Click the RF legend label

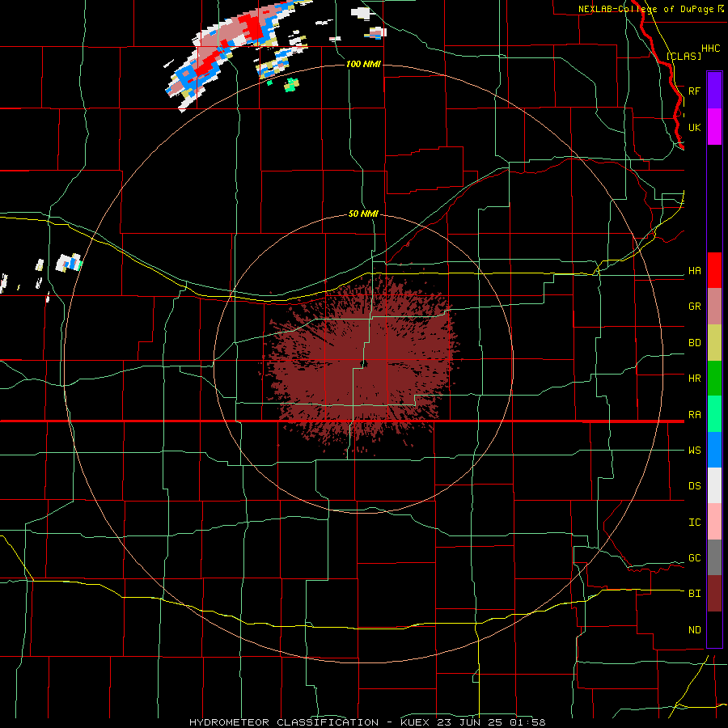(695, 91)
